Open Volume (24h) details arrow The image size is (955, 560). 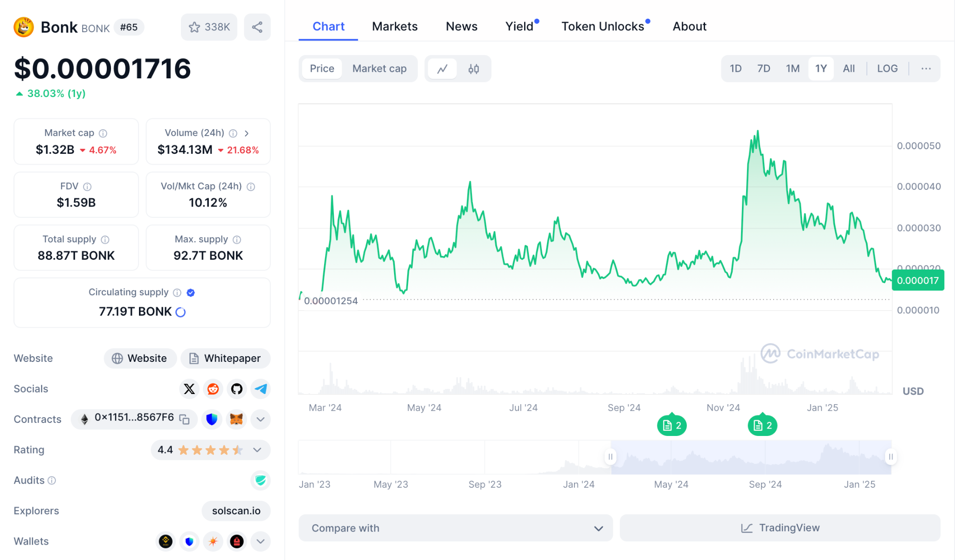coord(247,133)
